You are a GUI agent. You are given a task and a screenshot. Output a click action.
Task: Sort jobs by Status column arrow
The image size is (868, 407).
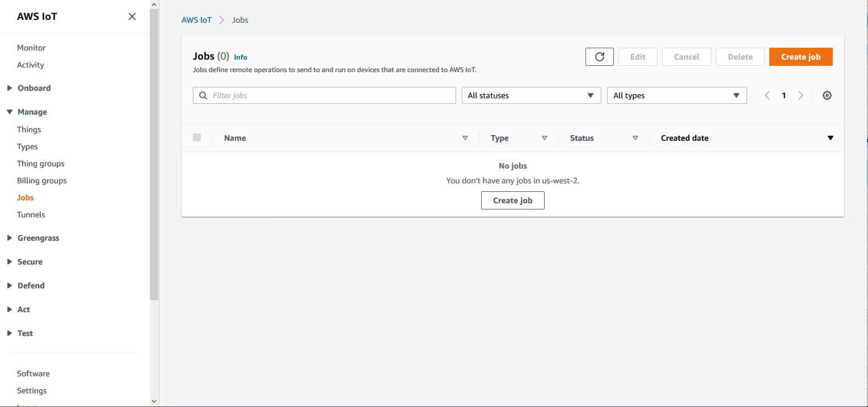pos(635,138)
